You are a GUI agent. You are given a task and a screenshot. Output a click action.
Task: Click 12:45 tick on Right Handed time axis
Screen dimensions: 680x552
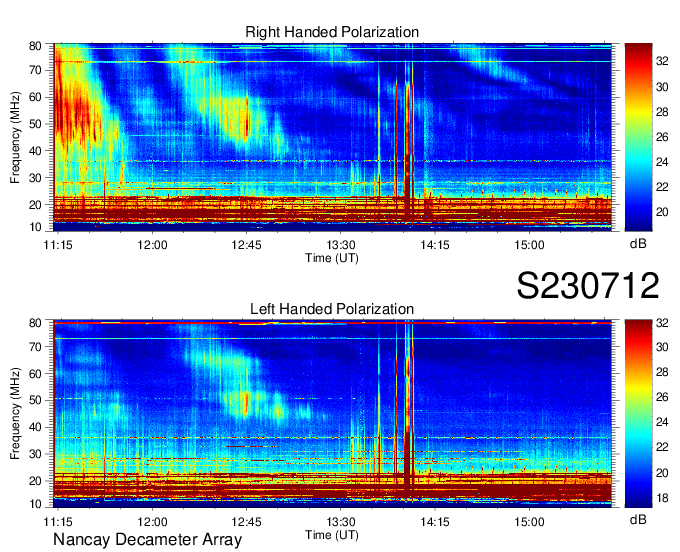pyautogui.click(x=246, y=245)
